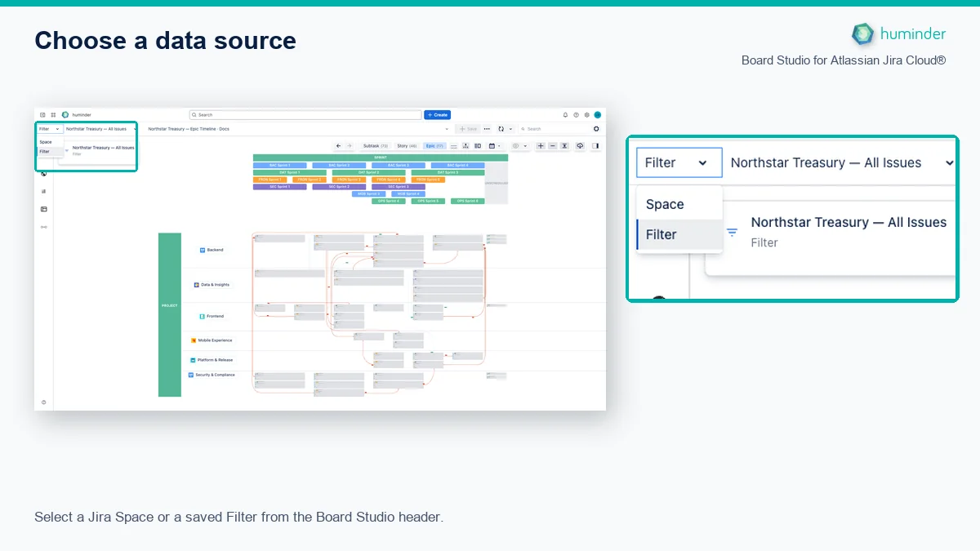This screenshot has width=980, height=551.
Task: Click the Save button
Action: 468,129
